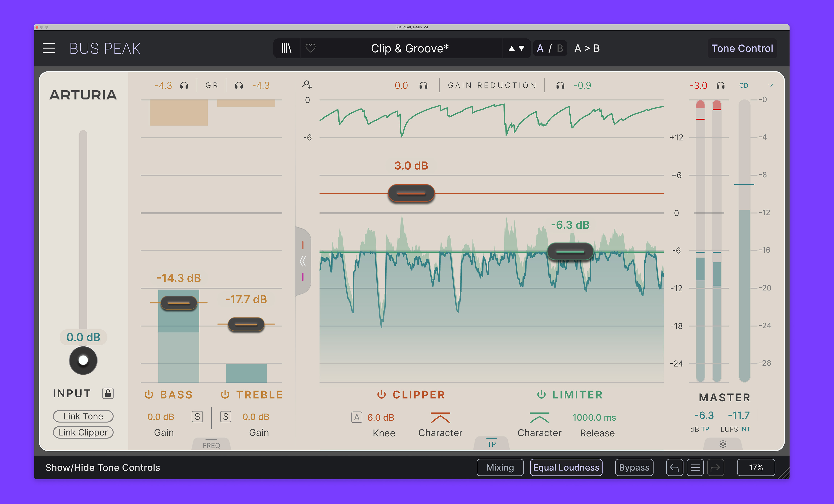
Task: Toggle the Clipper power button
Action: (x=381, y=395)
